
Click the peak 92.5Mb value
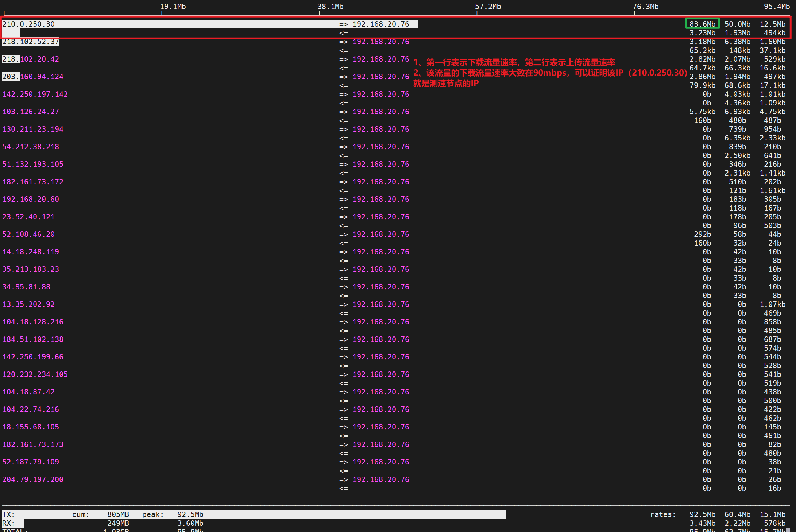190,514
